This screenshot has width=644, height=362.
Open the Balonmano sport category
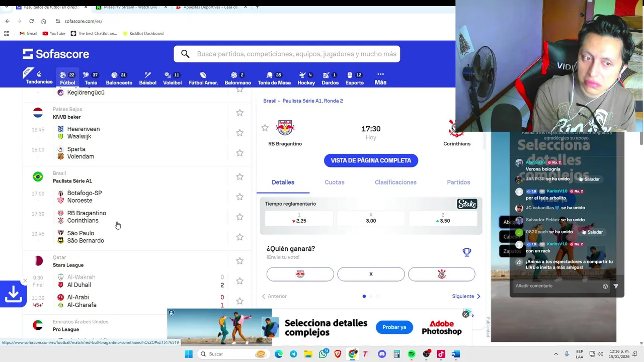(237, 78)
